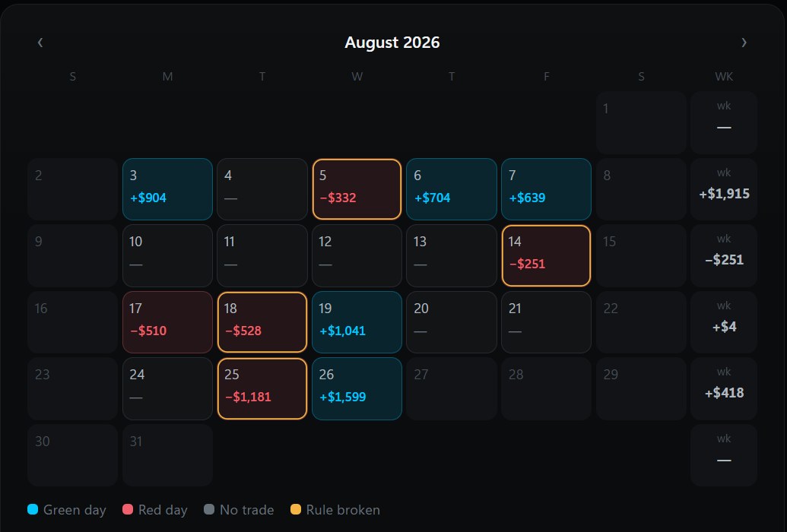Click the blue Green day legend dot
The width and height of the screenshot is (787, 532).
tap(33, 509)
